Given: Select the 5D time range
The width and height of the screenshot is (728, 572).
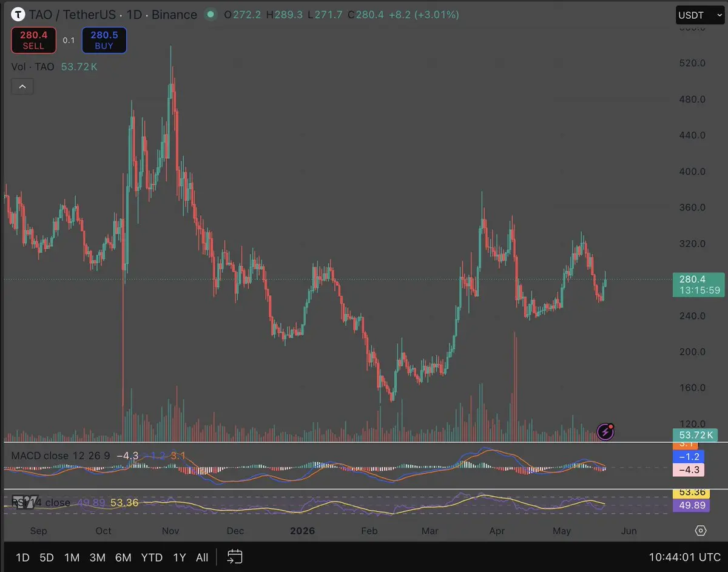Looking at the screenshot, I should tap(47, 557).
